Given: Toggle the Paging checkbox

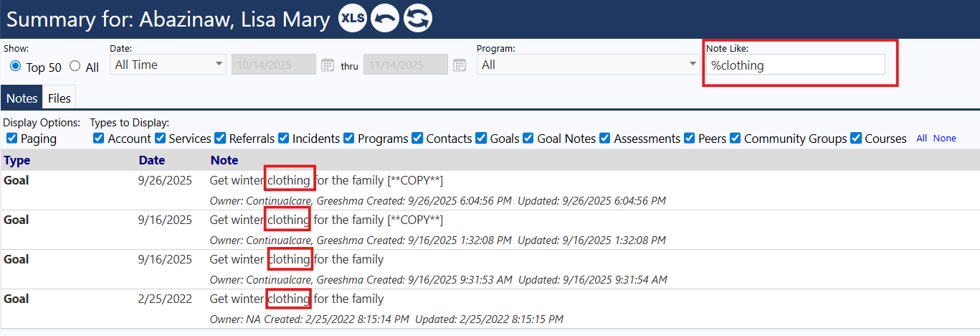Looking at the screenshot, I should click(11, 138).
